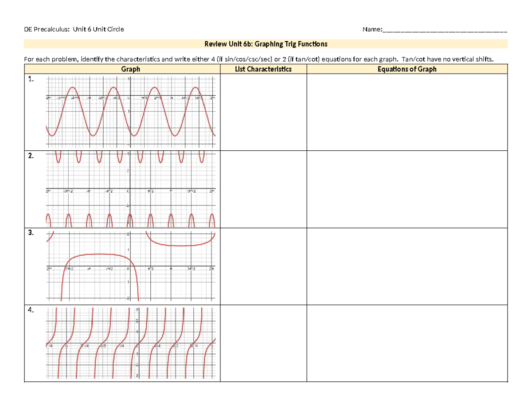This screenshot has width=532, height=411.
Task: Select the tangent-style graph in problem 4
Action: tap(130, 343)
